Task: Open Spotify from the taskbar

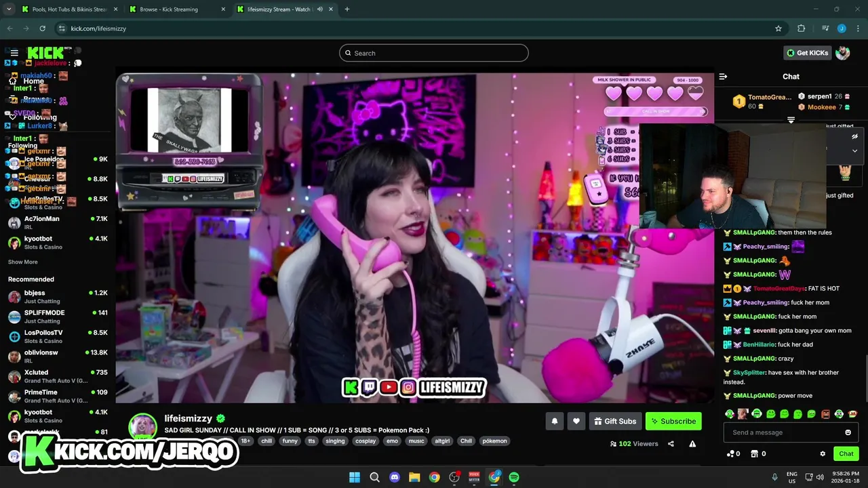Action: [514, 477]
